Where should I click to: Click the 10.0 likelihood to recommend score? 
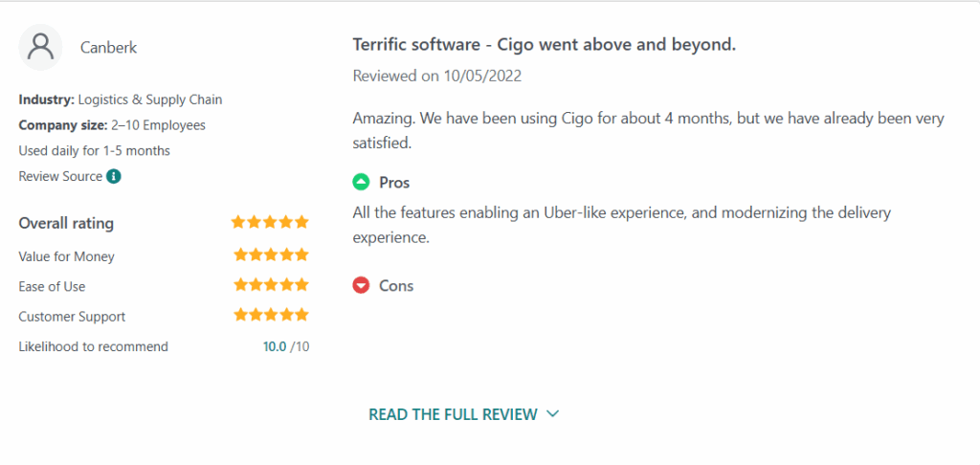pyautogui.click(x=275, y=346)
